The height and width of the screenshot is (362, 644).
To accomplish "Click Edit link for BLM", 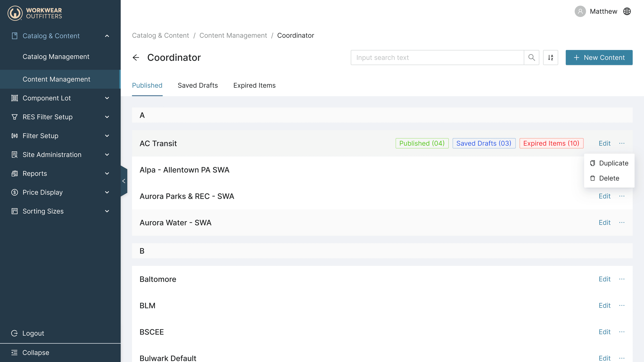I will (604, 306).
